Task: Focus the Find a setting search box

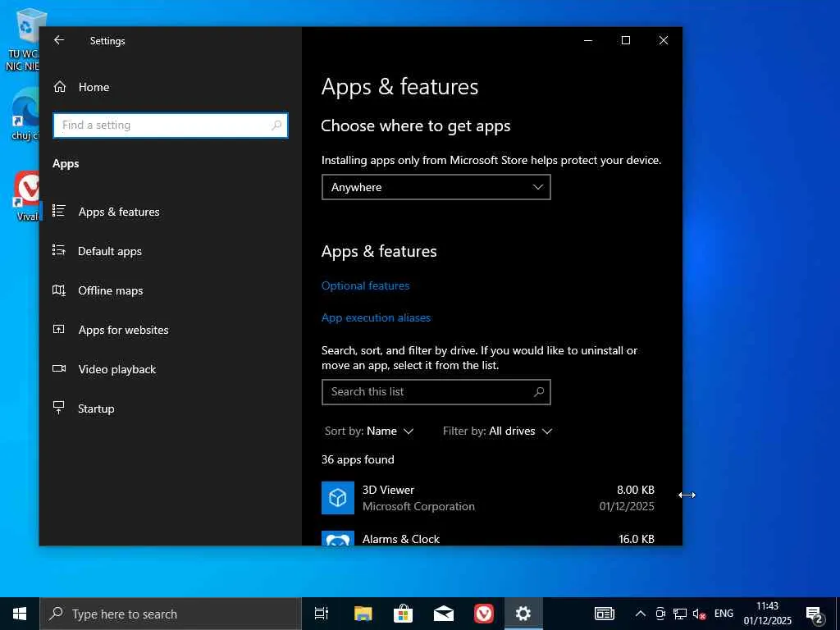Action: coord(171,126)
